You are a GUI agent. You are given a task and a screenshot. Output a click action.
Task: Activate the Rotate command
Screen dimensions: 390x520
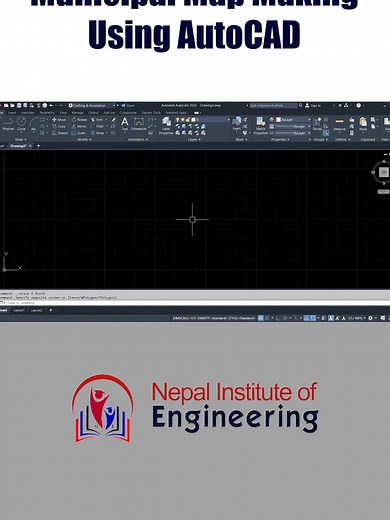click(x=79, y=119)
